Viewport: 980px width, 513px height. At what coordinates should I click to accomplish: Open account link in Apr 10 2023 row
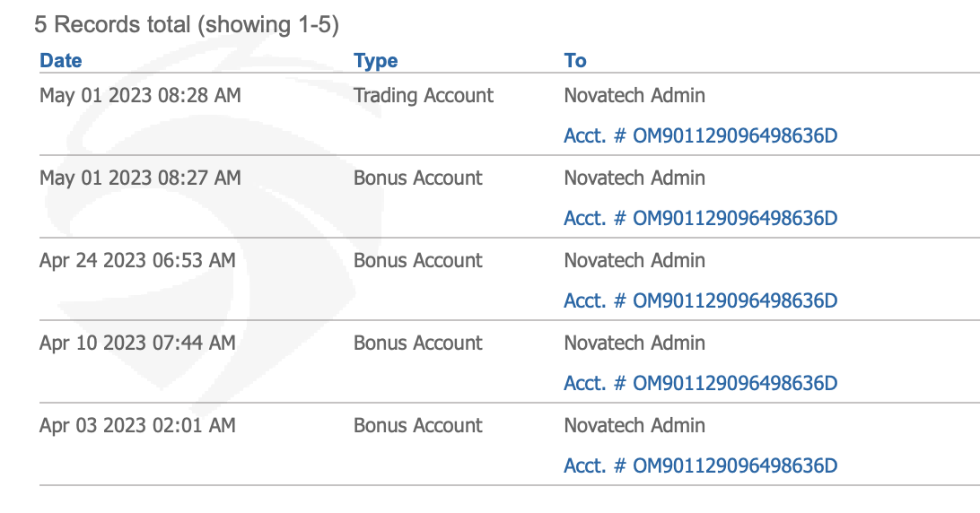point(701,383)
